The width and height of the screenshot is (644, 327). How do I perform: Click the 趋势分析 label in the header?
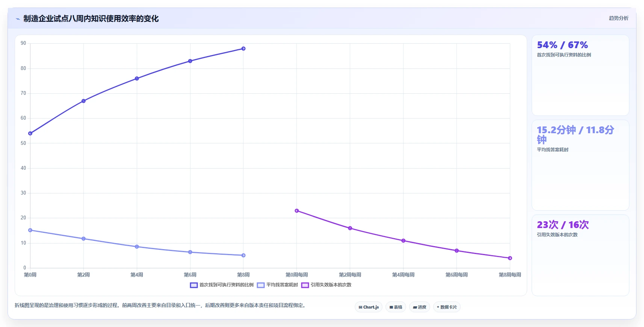coord(618,18)
